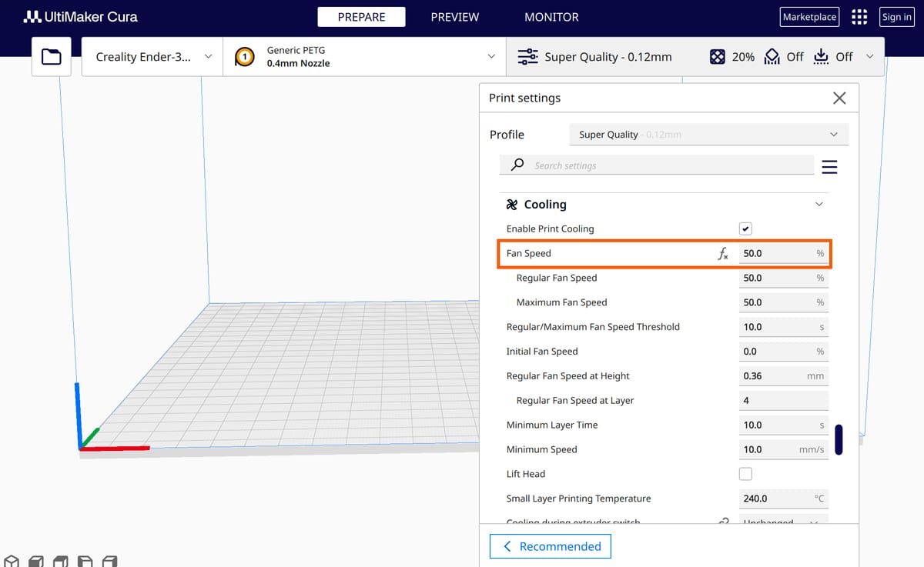Viewport: 924px width, 567px height.
Task: Click the Cooling fan icon
Action: click(x=512, y=205)
